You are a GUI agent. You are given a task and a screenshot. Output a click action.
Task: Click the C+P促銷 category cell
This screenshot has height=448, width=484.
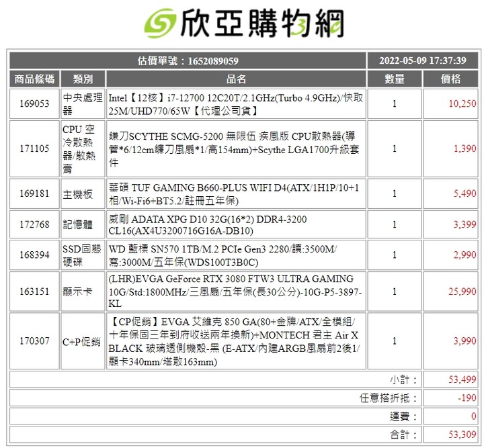click(x=83, y=341)
